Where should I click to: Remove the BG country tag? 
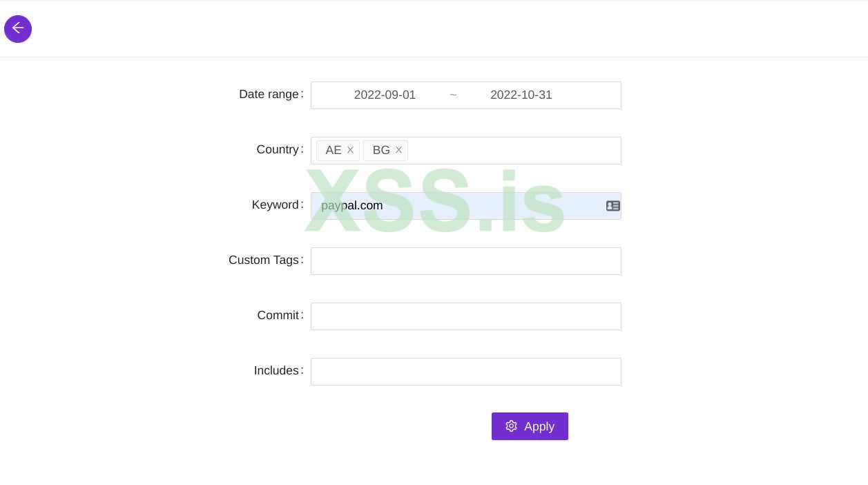click(398, 150)
